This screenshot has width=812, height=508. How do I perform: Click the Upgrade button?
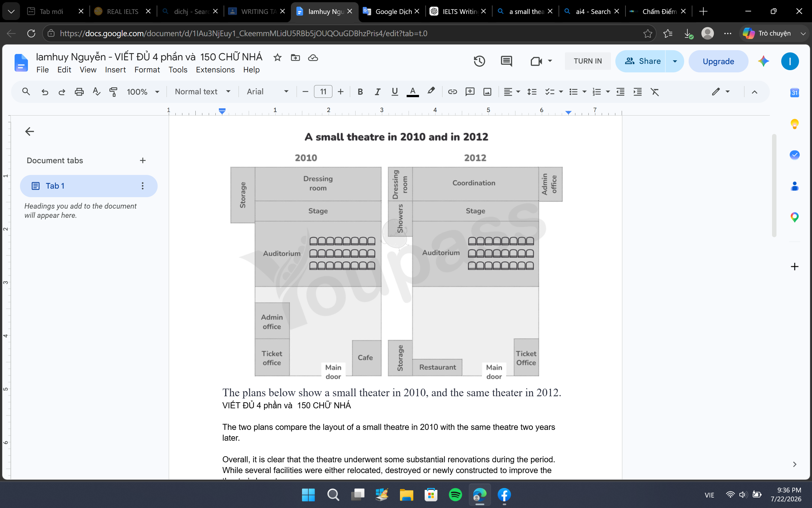(718, 61)
